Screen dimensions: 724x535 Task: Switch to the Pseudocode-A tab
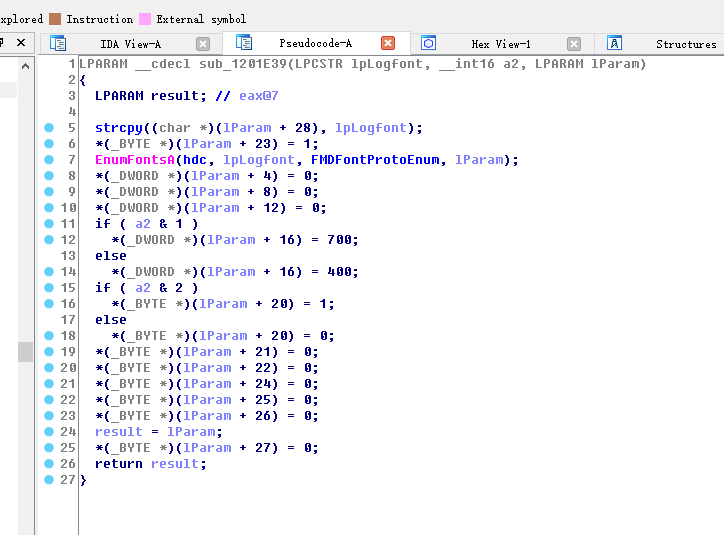[316, 43]
